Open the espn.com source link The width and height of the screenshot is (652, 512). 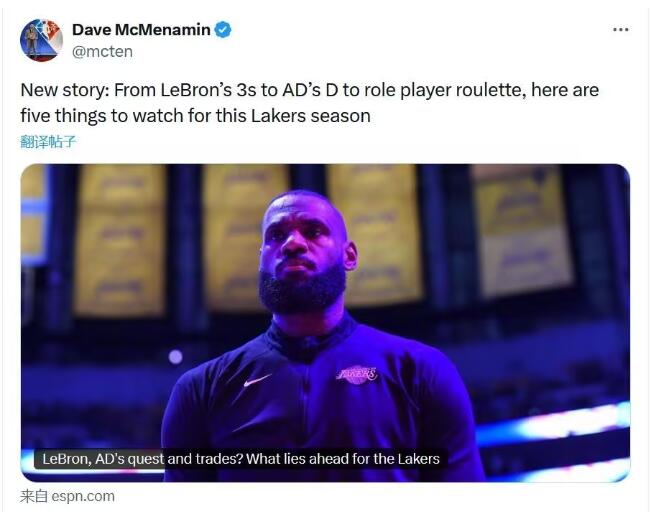(x=83, y=496)
